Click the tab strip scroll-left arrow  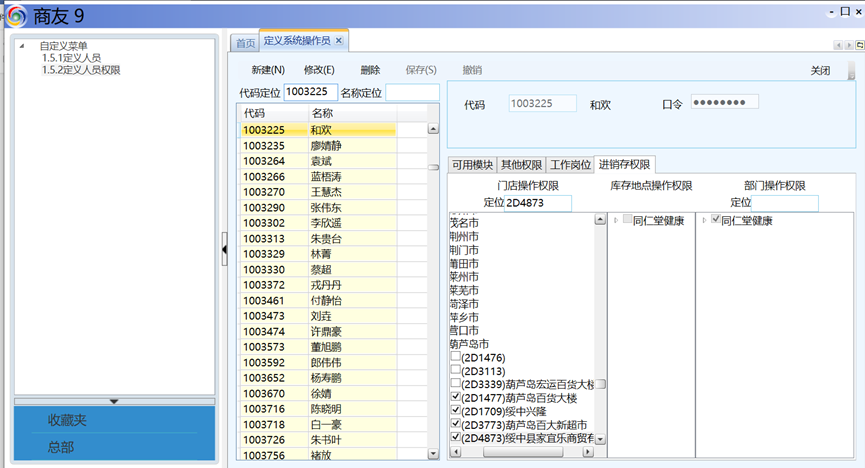click(x=838, y=45)
